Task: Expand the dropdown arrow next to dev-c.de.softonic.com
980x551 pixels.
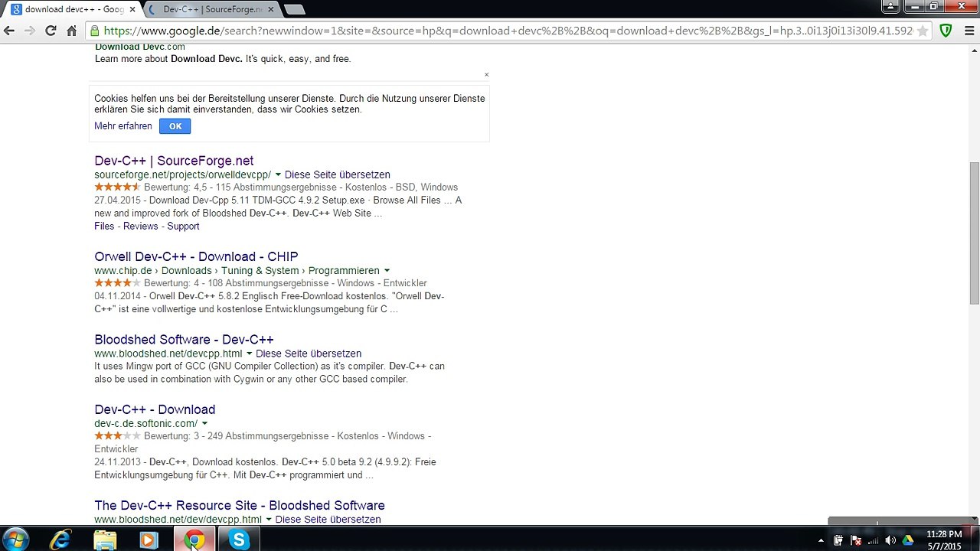Action: tap(204, 423)
